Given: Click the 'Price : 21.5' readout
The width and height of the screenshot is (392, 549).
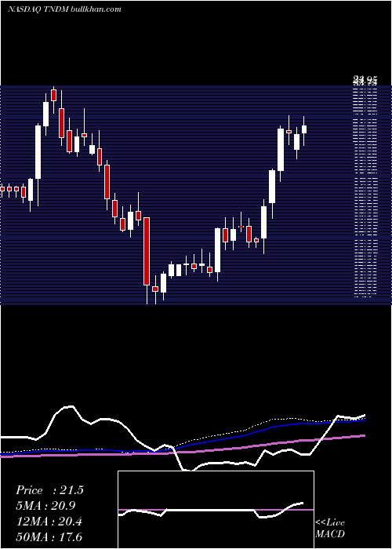Looking at the screenshot, I should (x=49, y=490).
